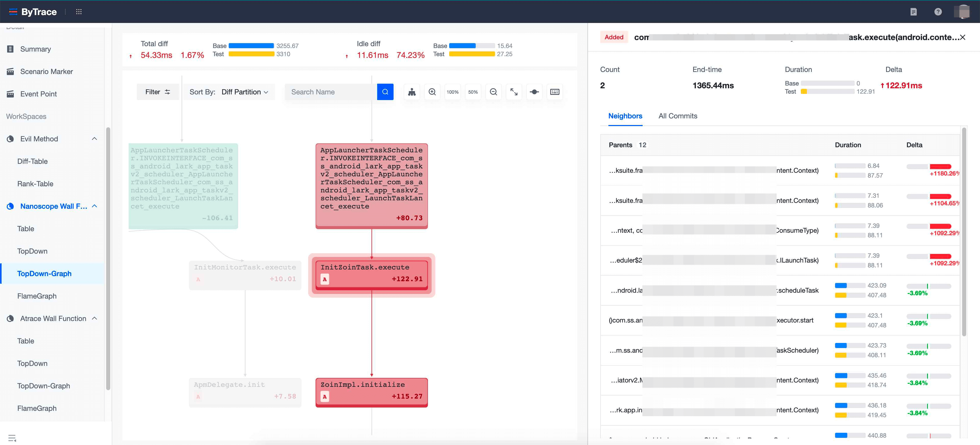Open Diff-Table under Evil Method
The width and height of the screenshot is (980, 445).
click(32, 161)
